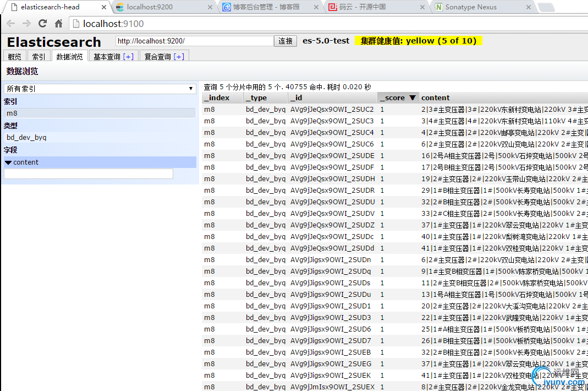
Task: Click id cell AVg9jJmIsx9OWI_2SUEX
Action: [x=332, y=387]
